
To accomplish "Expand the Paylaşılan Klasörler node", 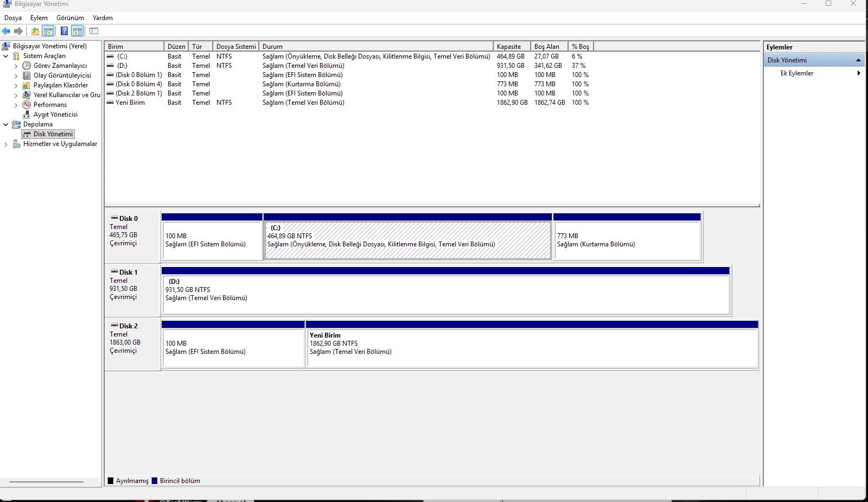I will [16, 86].
